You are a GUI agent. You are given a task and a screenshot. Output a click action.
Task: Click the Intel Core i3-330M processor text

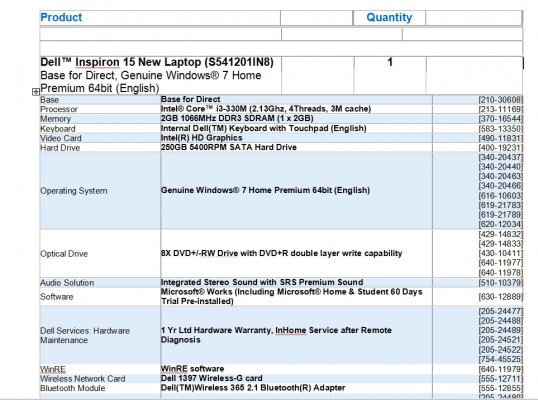point(266,109)
